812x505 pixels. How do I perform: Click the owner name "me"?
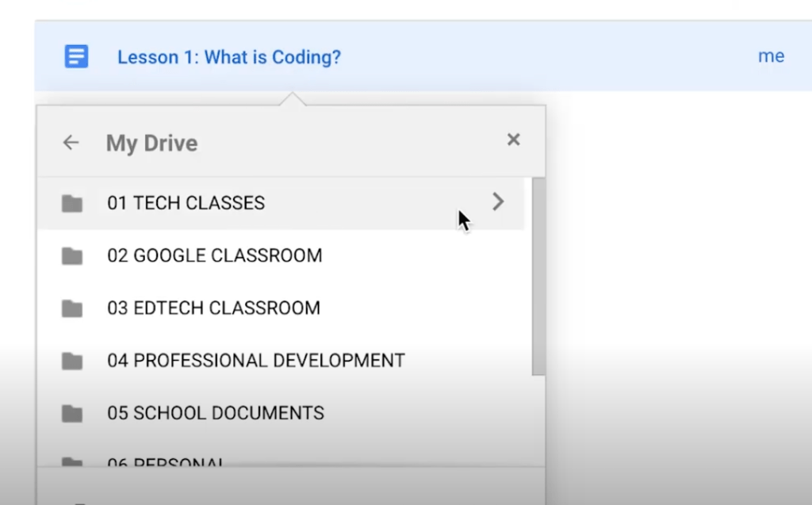pyautogui.click(x=771, y=56)
